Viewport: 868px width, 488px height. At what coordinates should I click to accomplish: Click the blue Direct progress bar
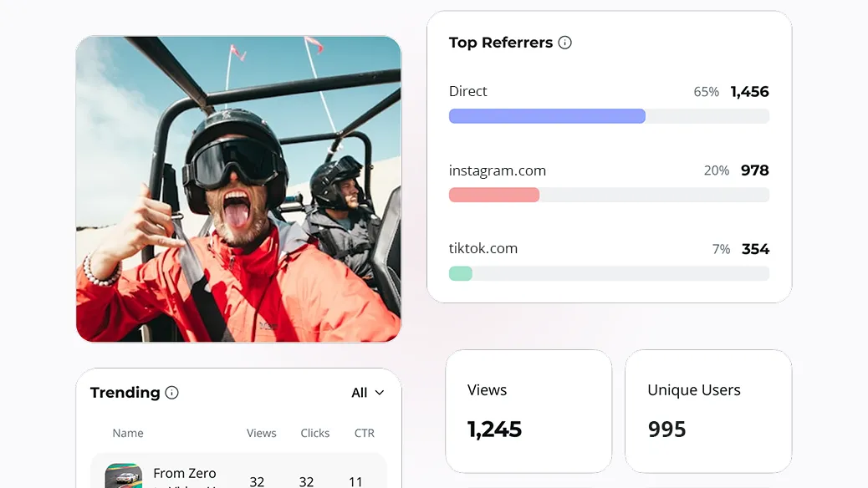coord(547,115)
